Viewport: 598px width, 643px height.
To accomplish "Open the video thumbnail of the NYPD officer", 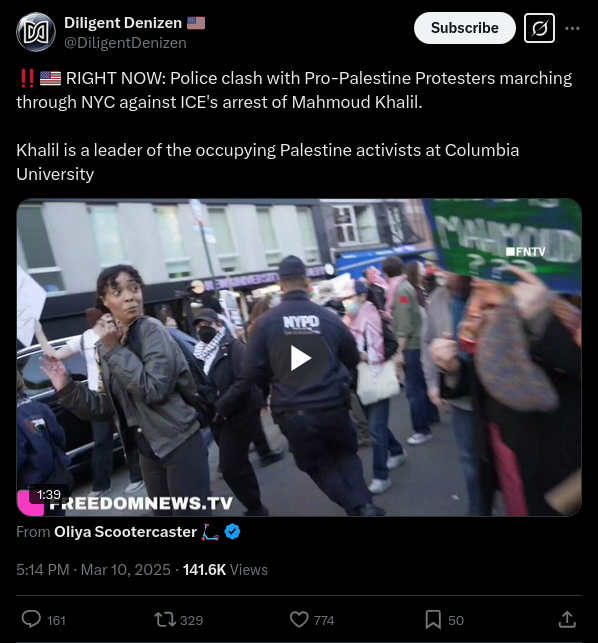I will pos(299,357).
